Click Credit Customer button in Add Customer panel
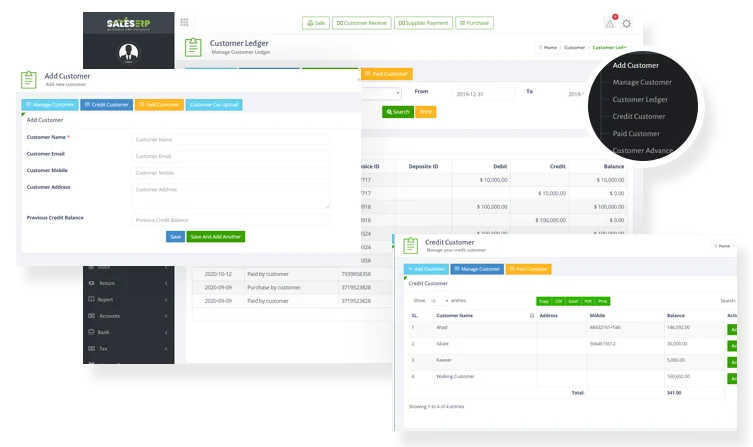Screen dimensions: 753x447 click(x=107, y=105)
